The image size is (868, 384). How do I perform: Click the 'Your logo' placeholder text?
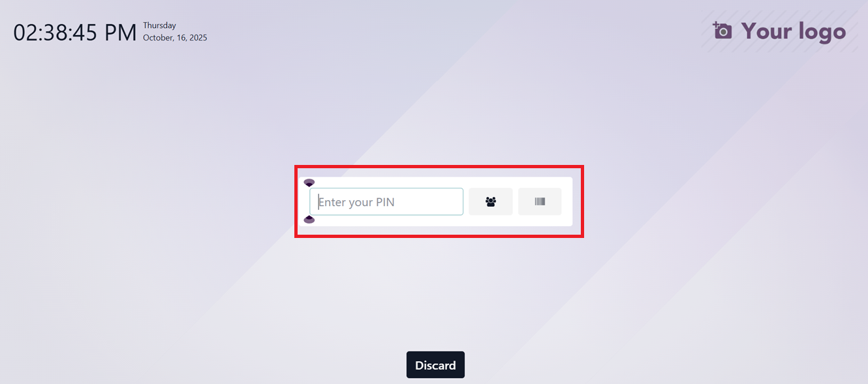pyautogui.click(x=794, y=31)
